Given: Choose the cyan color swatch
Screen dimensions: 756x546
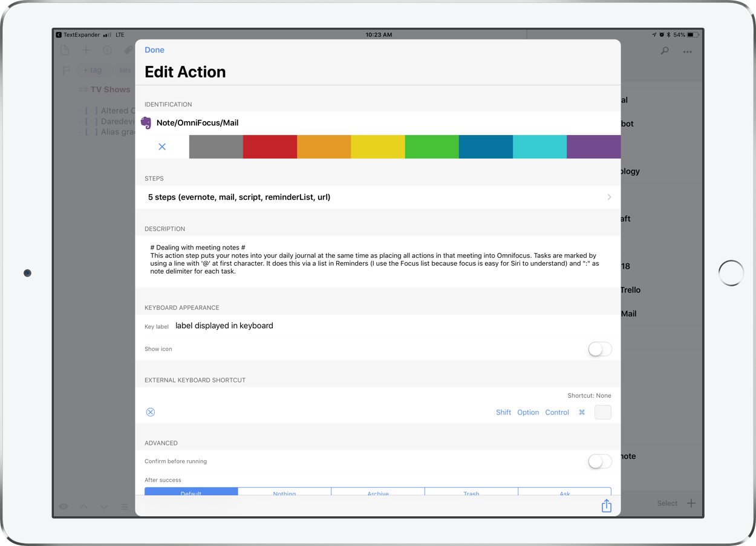Looking at the screenshot, I should point(539,146).
